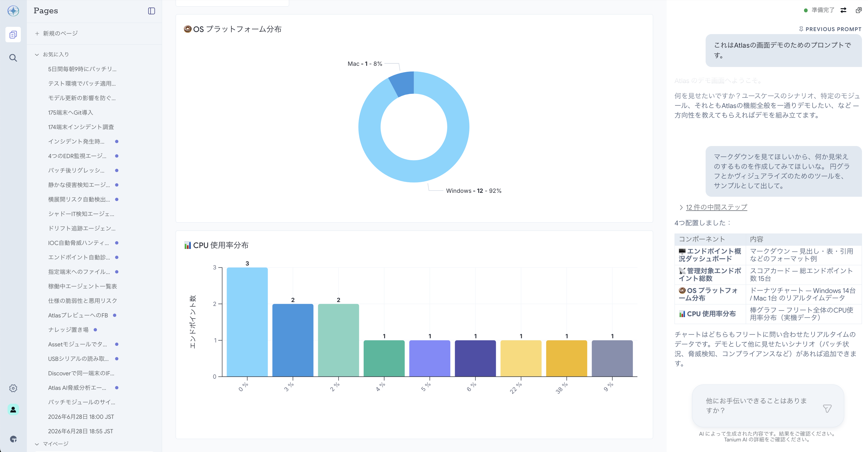The width and height of the screenshot is (868, 452).
Task: Select page 174端末インシデント調査
Action: (81, 127)
